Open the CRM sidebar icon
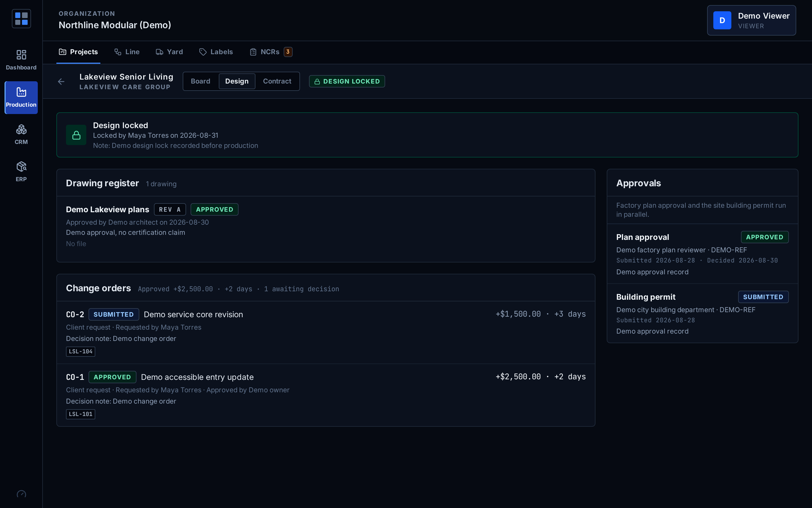The image size is (812, 508). pos(21,134)
